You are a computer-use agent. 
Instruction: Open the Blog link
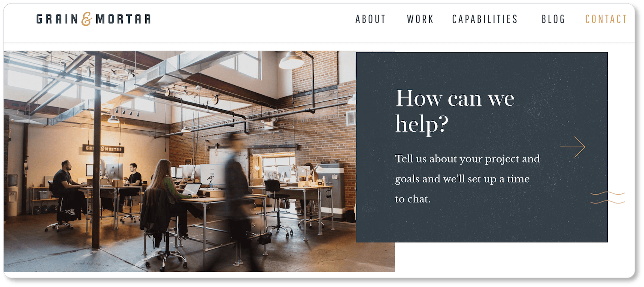click(x=553, y=19)
